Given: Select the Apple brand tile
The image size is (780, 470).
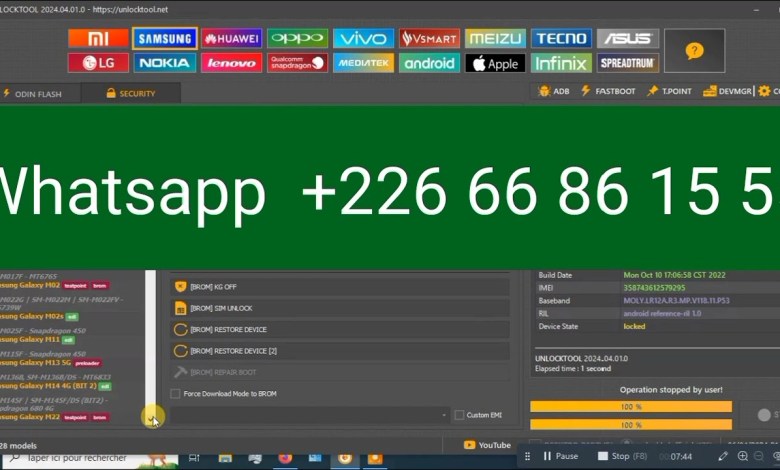Looking at the screenshot, I should pyautogui.click(x=495, y=63).
